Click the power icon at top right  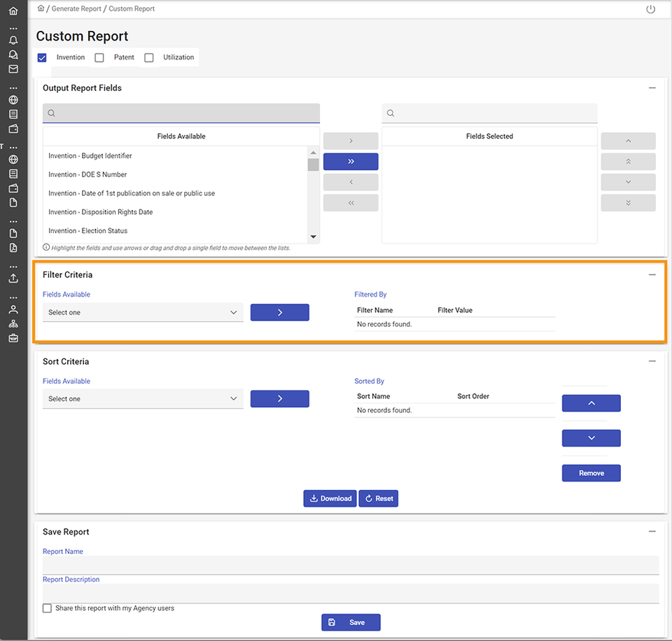(650, 9)
